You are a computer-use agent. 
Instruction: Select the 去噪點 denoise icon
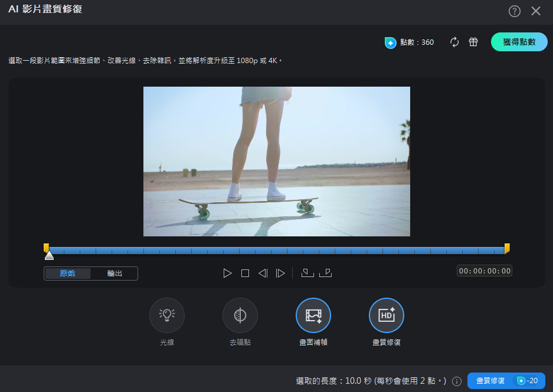point(240,315)
